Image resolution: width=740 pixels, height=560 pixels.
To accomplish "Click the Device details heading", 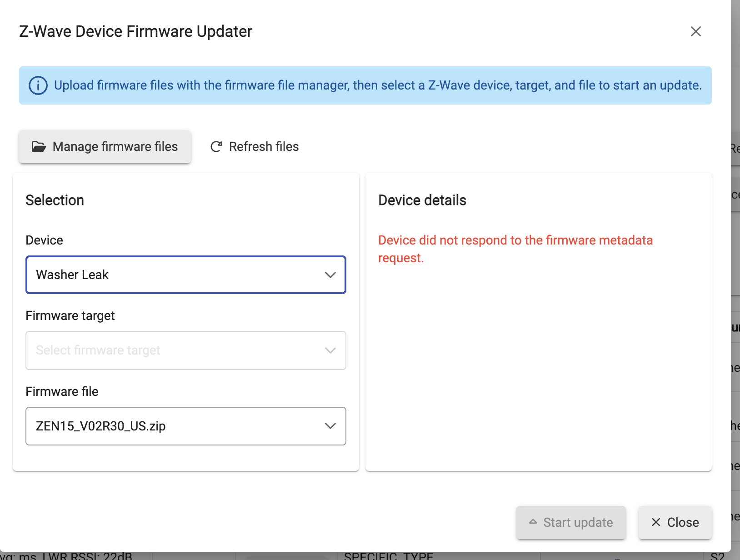I will (x=422, y=200).
